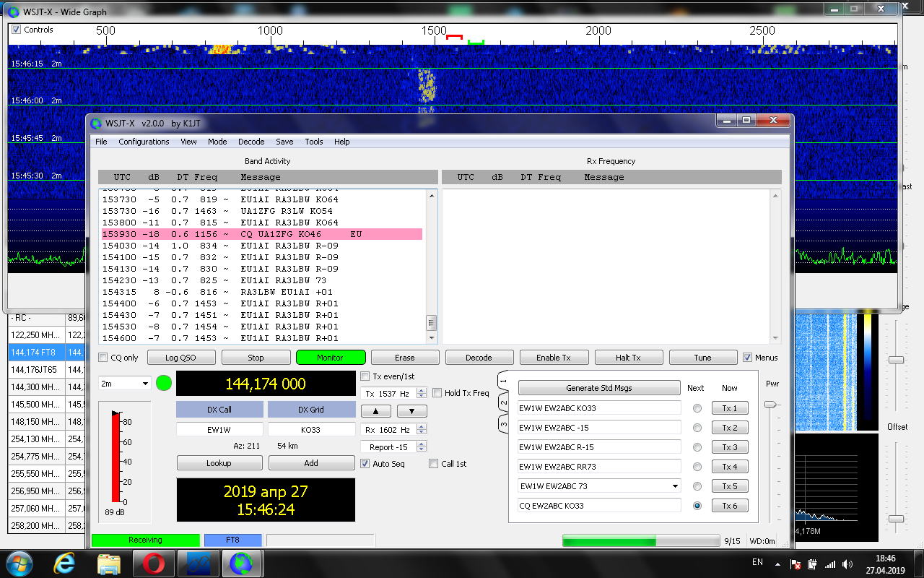Launch Opera browser from the taskbar

point(153,563)
